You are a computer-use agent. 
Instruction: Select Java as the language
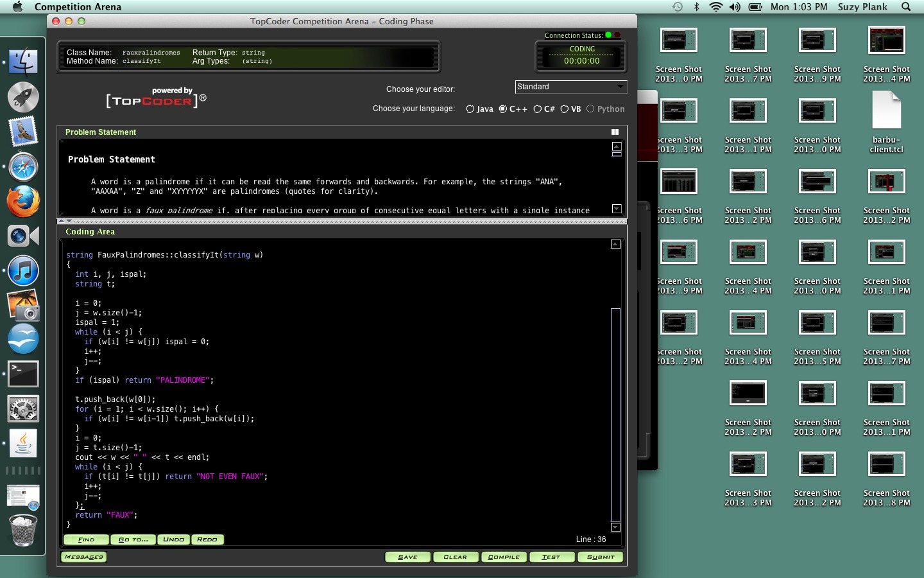coord(470,109)
